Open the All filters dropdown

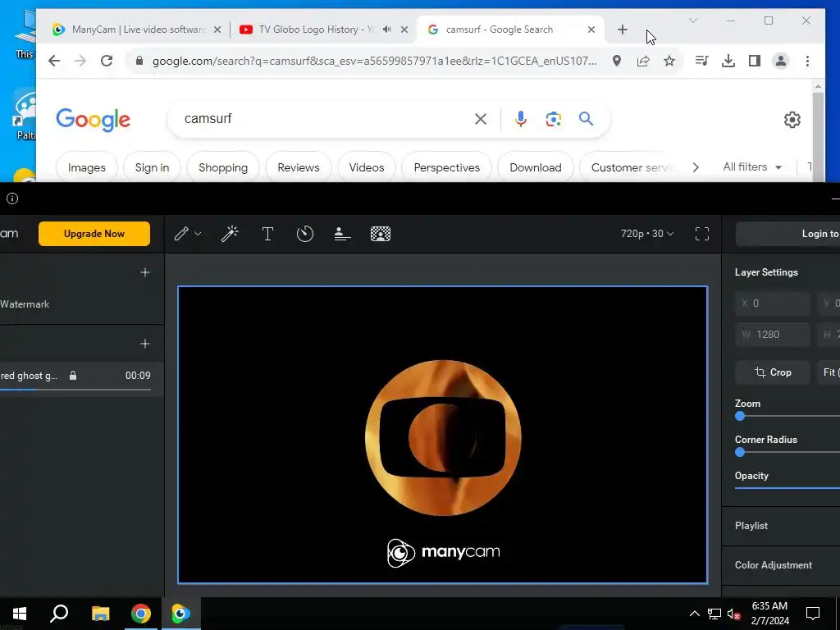click(x=752, y=167)
